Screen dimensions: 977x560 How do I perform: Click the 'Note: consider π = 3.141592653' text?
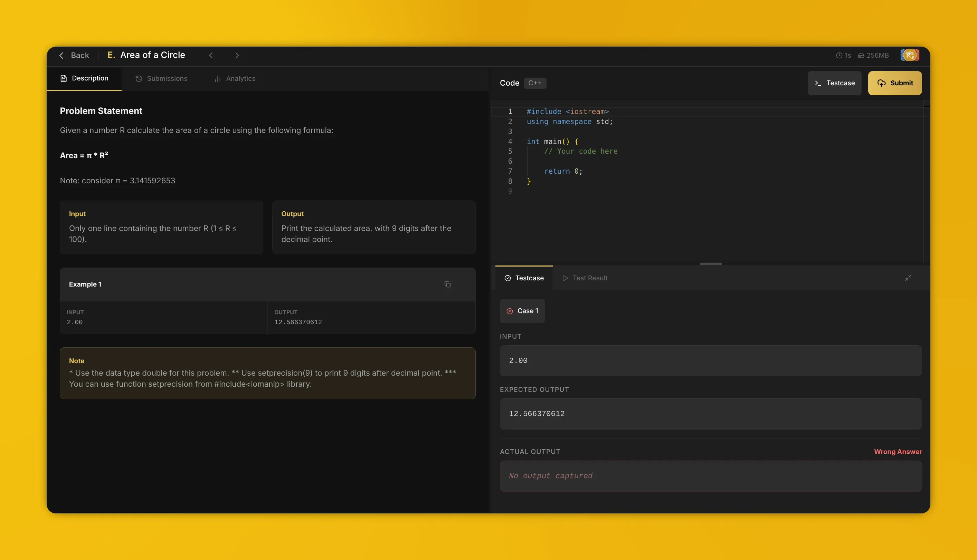tap(117, 180)
